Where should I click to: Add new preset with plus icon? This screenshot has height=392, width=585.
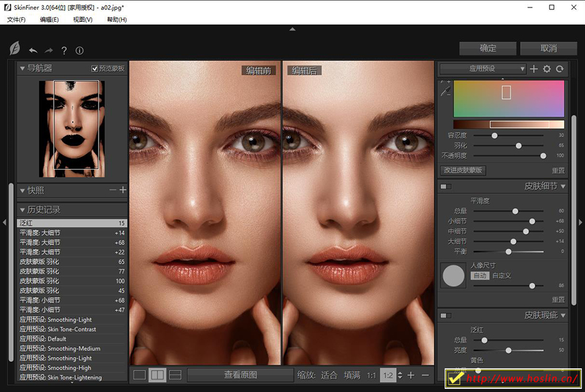(x=534, y=69)
